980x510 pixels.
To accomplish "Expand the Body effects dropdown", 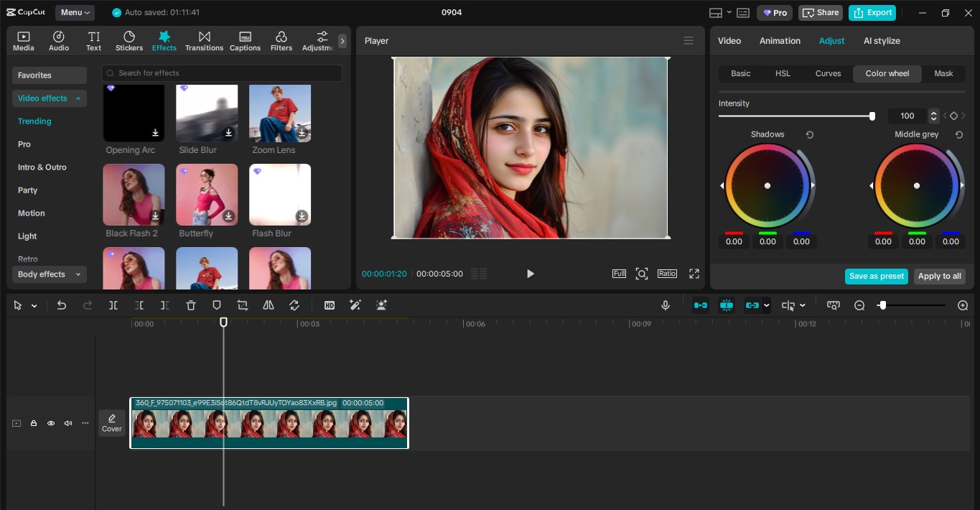I will pos(49,274).
